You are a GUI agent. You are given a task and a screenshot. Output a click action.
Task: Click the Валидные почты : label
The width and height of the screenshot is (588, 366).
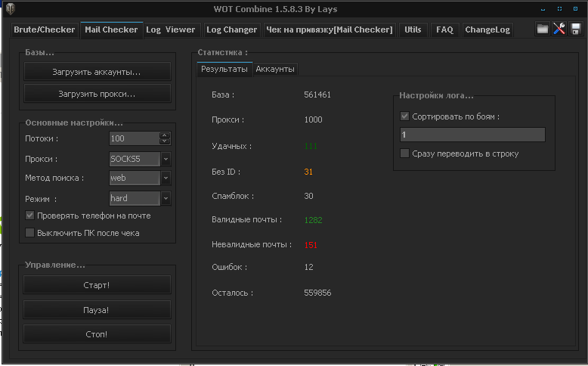coord(246,219)
